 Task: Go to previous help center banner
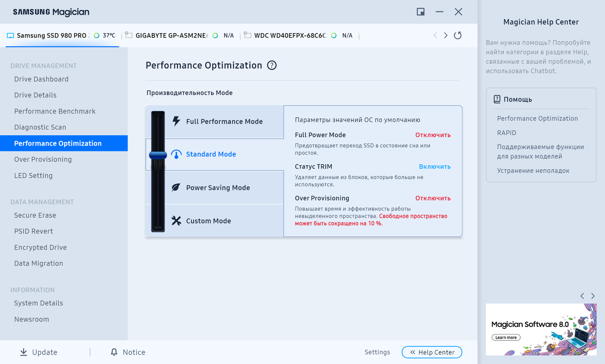click(x=582, y=296)
